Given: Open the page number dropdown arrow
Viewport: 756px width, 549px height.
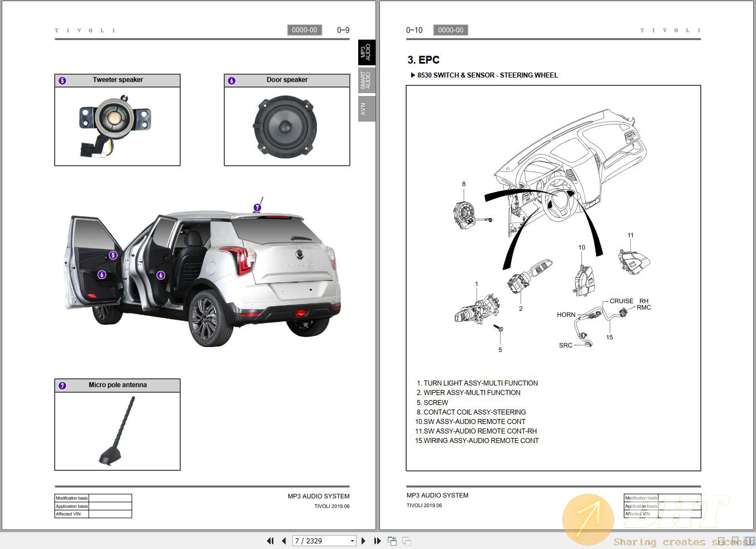Looking at the screenshot, I should pos(352,541).
